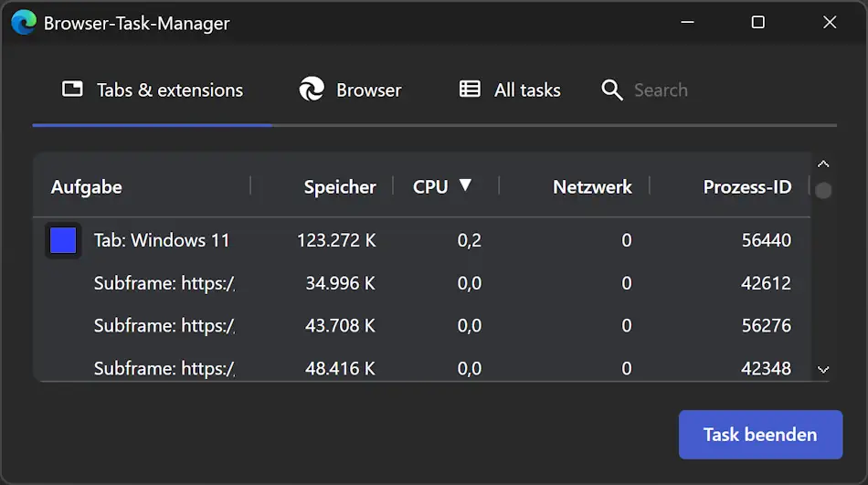Click the blue favicon of Windows 11 tab
Screen dimensions: 868x485
coord(63,240)
